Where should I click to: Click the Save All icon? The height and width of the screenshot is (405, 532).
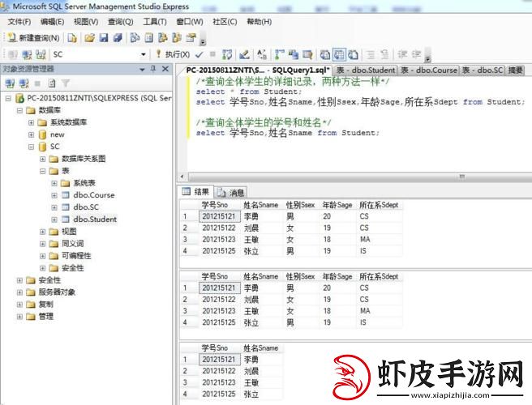point(118,37)
